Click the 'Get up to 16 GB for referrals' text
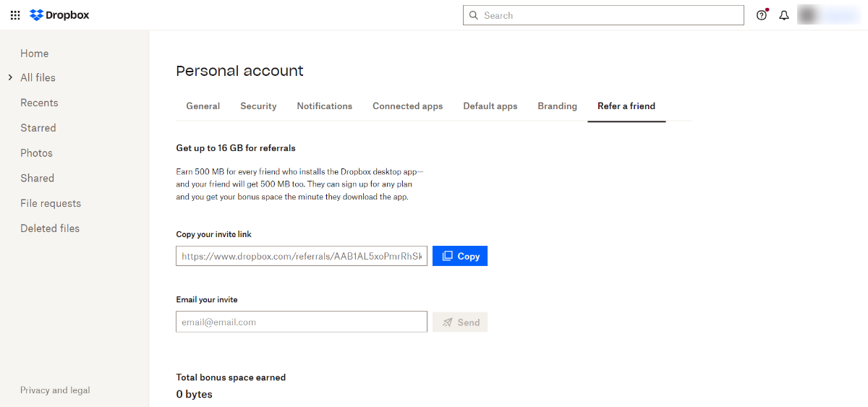The height and width of the screenshot is (407, 868). (x=236, y=148)
